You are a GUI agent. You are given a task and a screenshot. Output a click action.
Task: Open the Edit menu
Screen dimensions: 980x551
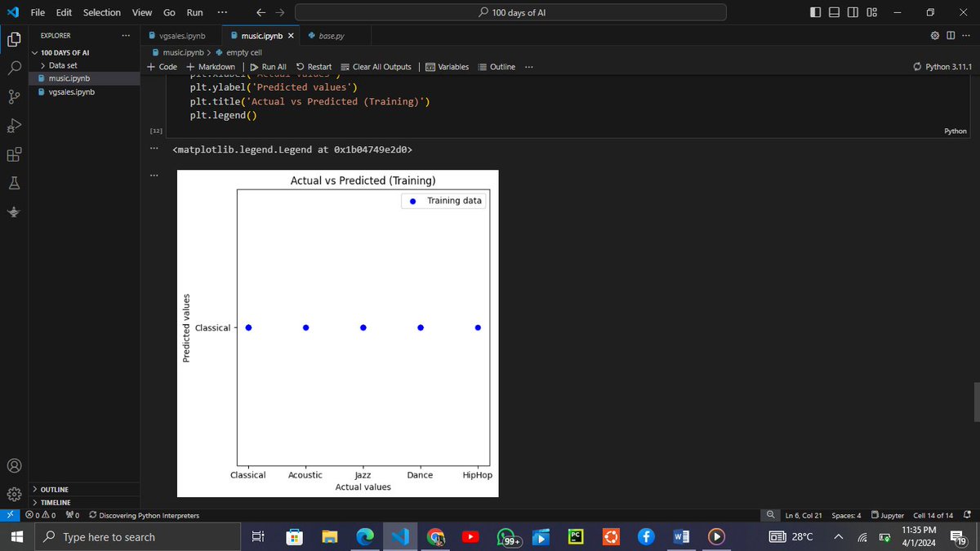click(x=65, y=12)
